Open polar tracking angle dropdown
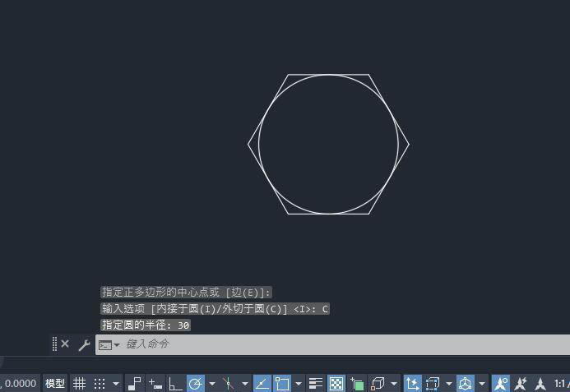The width and height of the screenshot is (570, 392). (x=212, y=384)
